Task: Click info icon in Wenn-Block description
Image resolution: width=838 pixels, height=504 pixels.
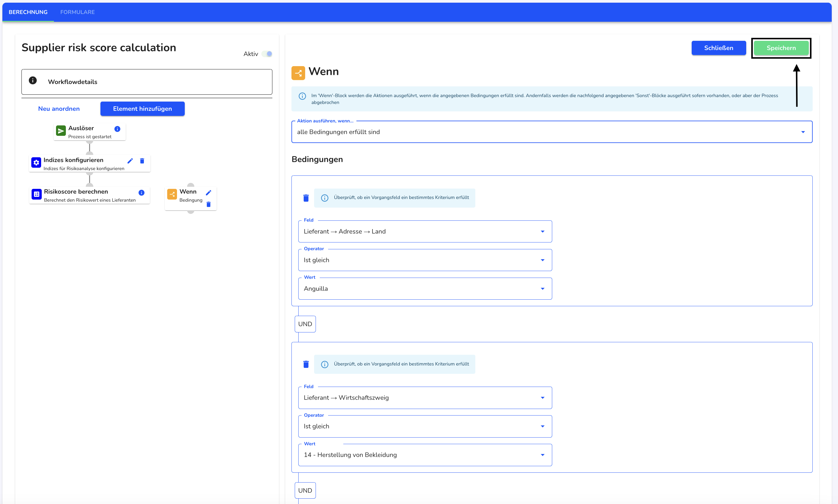Action: click(x=302, y=96)
